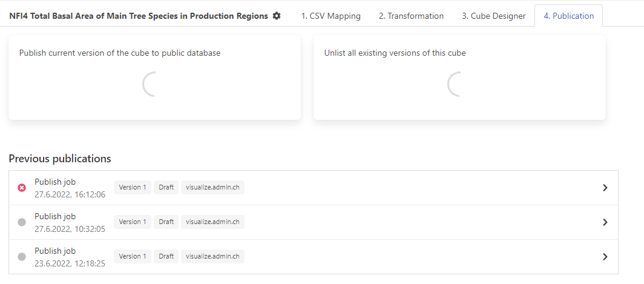Click Draft tag on 10:32:05 job
This screenshot has width=644, height=284.
166,222
